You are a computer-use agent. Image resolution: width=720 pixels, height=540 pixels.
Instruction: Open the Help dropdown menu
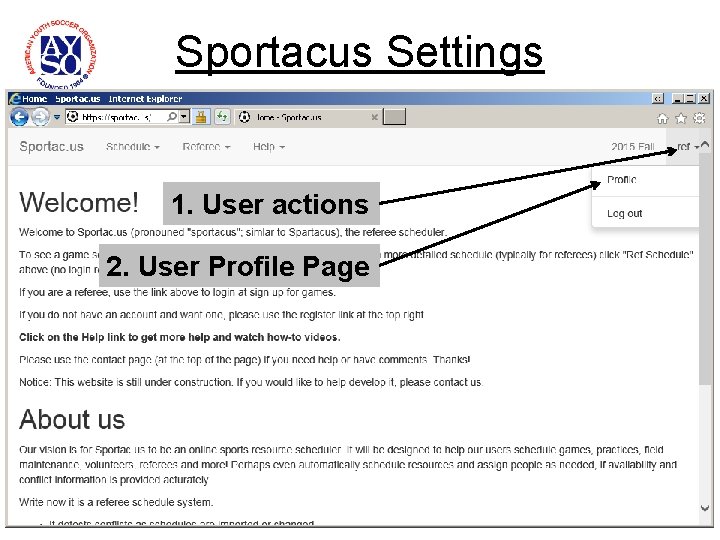click(269, 147)
